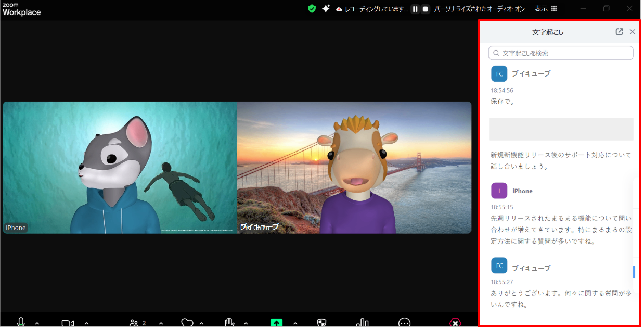Expand the microphone audio options chevron
The image size is (644, 328).
36,323
